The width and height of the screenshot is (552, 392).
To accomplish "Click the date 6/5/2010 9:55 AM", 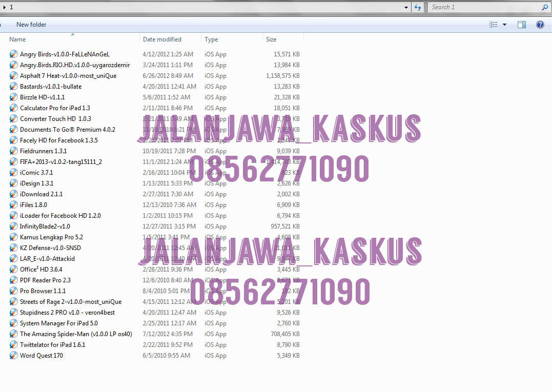I will tap(166, 356).
